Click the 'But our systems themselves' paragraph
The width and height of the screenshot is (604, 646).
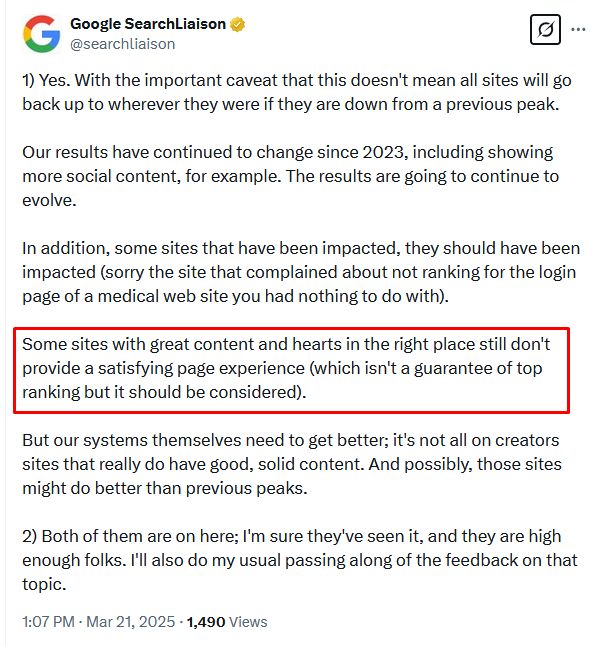(292, 464)
